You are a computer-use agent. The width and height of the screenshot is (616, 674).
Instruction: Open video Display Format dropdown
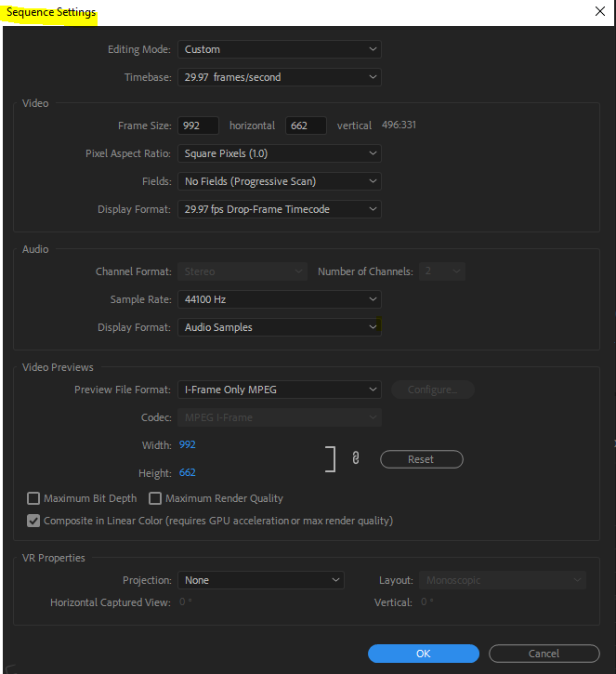279,209
